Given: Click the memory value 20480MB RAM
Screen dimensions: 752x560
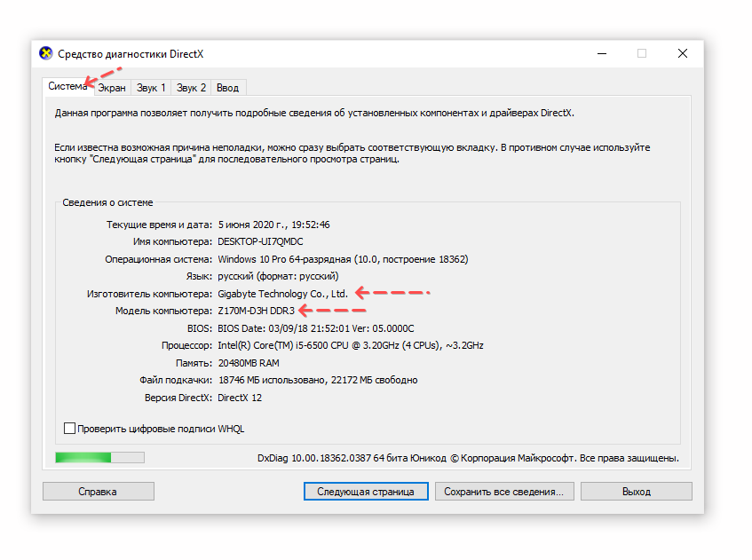Looking at the screenshot, I should (249, 363).
